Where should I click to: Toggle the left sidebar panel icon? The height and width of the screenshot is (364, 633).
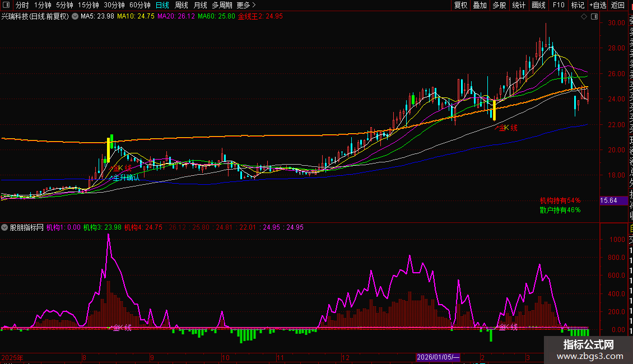(x=6, y=5)
